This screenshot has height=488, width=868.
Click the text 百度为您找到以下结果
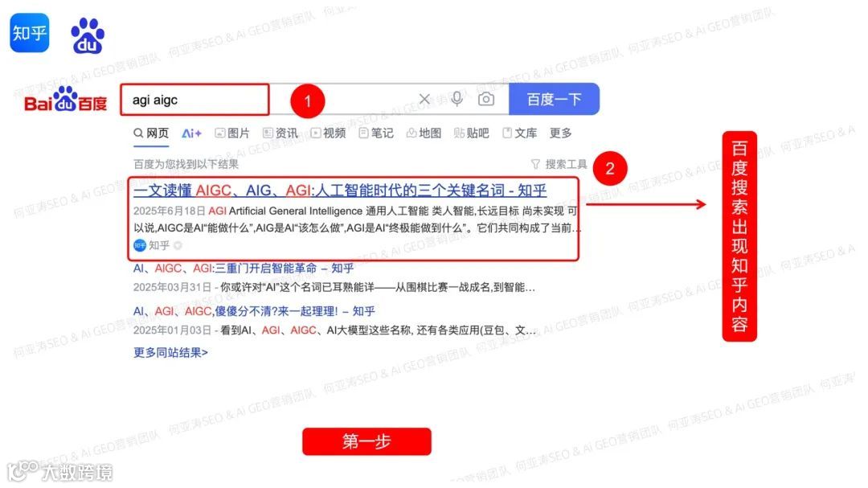186,165
